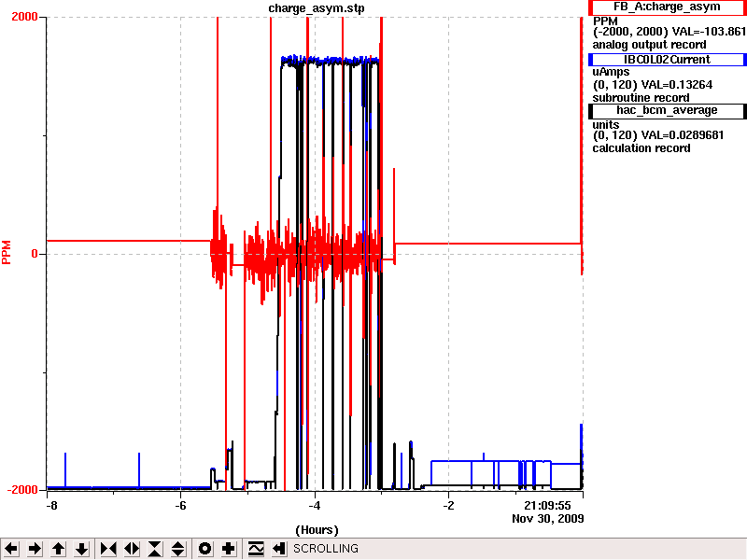Click the 21:09:55 timestamp on x-axis
The width and height of the screenshot is (747, 560).
pos(547,506)
